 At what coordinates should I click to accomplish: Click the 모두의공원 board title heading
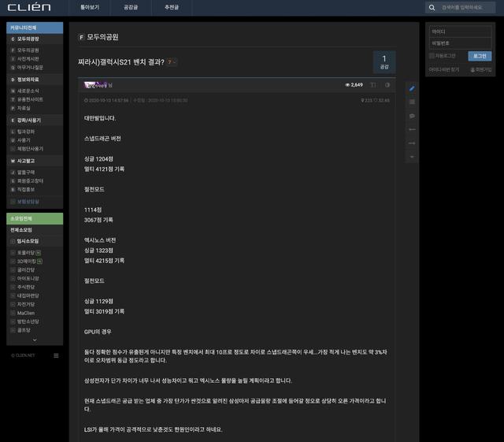click(102, 37)
